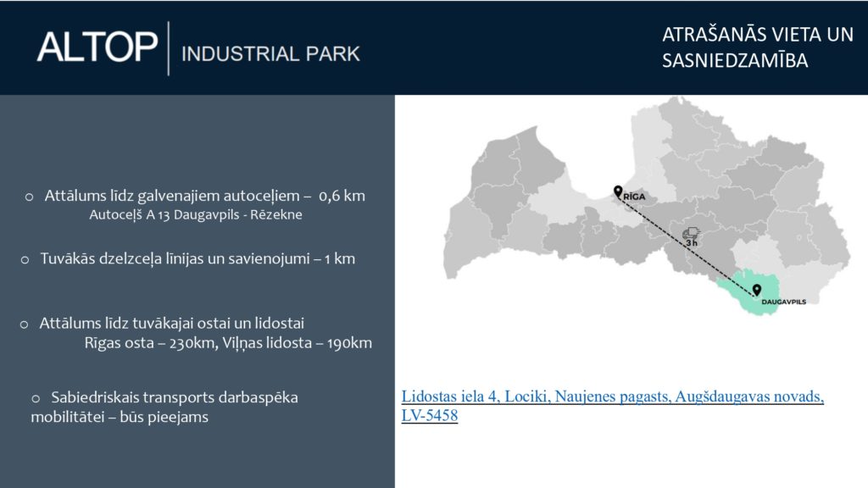
Task: Click the 'RĪGA' label on the map
Action: click(x=635, y=196)
